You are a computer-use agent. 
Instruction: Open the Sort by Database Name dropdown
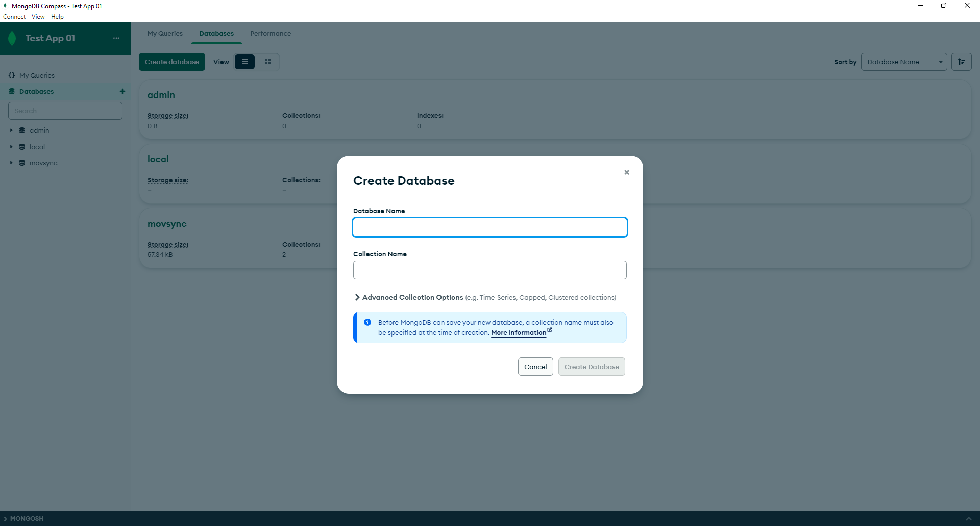click(x=904, y=62)
